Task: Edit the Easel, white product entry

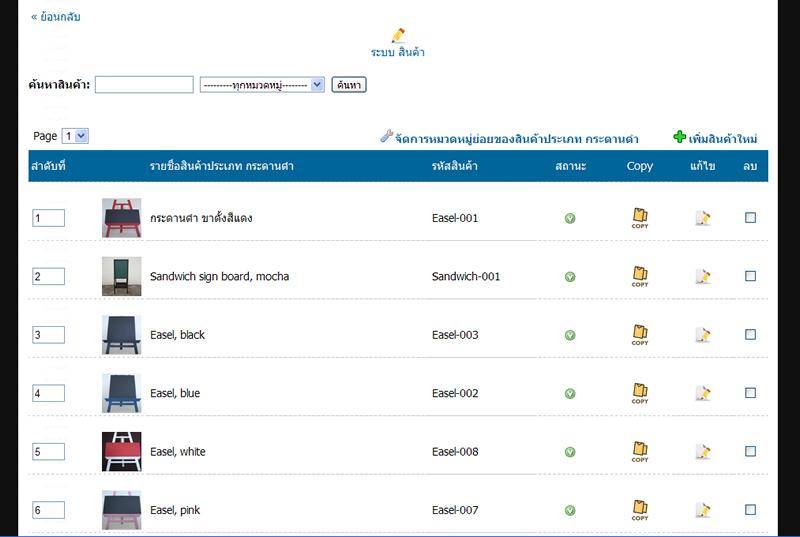Action: point(703,452)
